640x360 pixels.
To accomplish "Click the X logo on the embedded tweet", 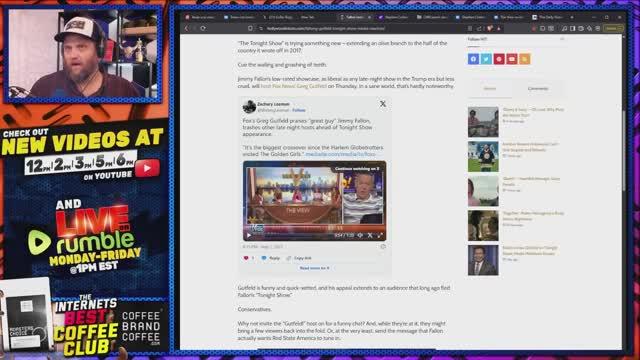I will (x=383, y=104).
